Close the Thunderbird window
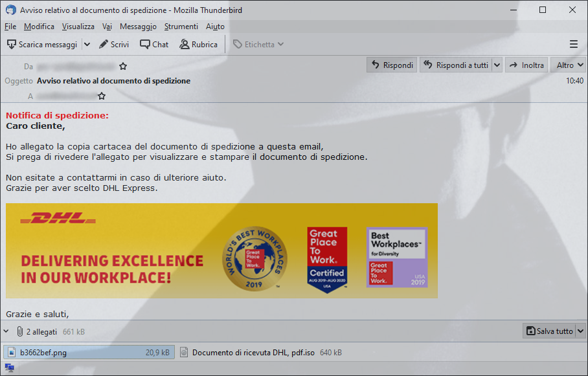 click(572, 10)
